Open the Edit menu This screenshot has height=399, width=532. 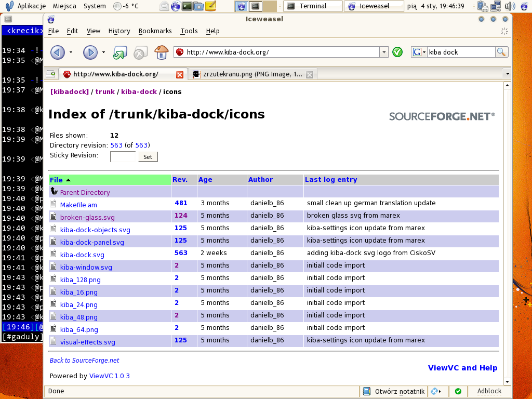72,31
